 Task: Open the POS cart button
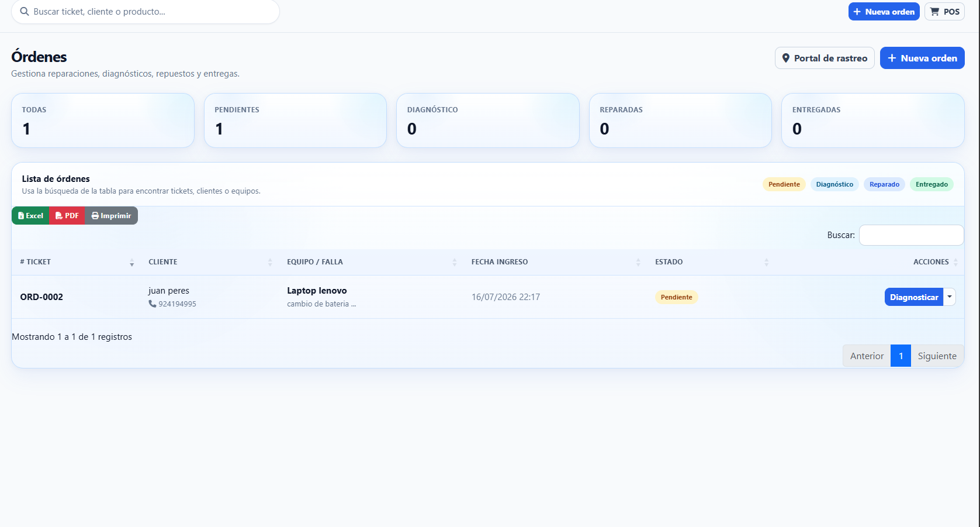[x=944, y=12]
